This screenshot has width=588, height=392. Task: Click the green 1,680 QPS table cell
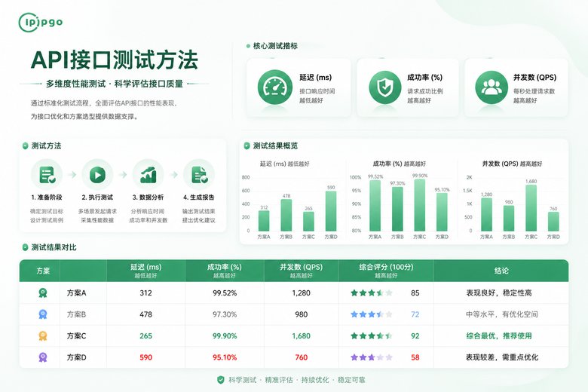point(301,335)
